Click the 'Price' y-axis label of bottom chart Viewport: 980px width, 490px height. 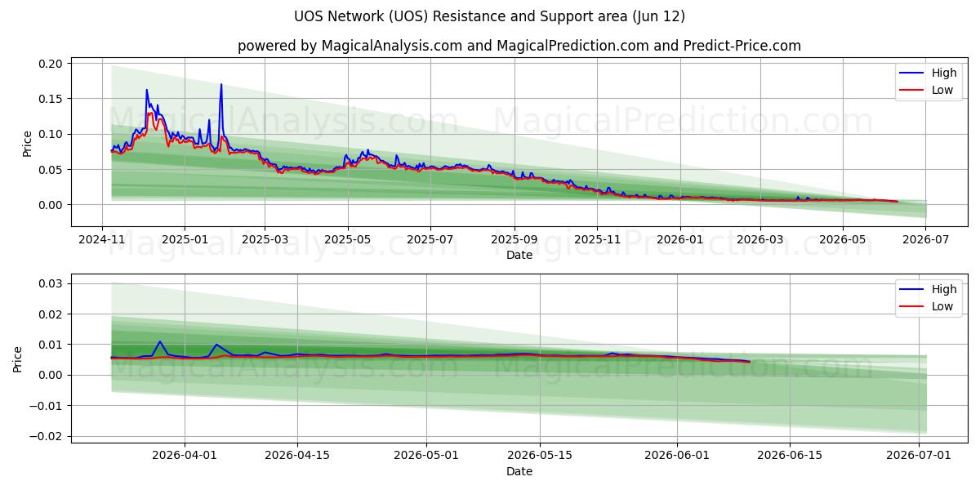tap(17, 359)
